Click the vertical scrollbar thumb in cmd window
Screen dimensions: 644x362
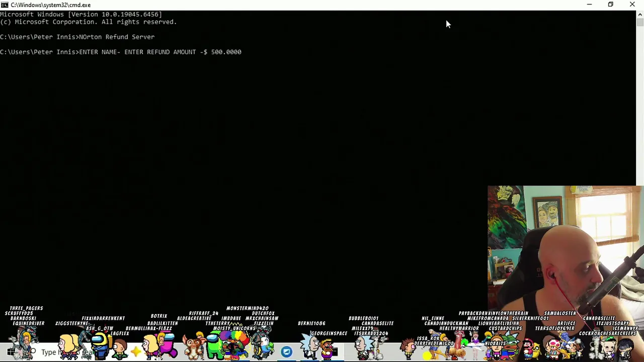[640, 22]
